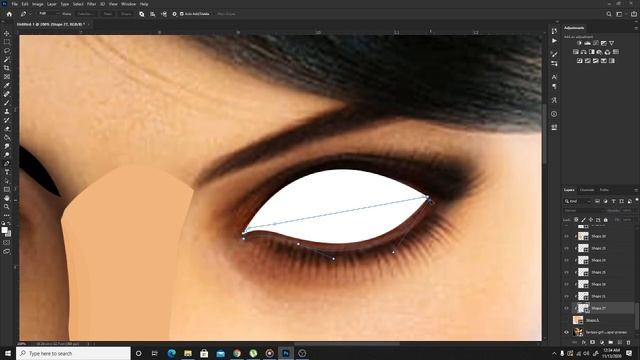Select the Pen tool in toolbar

(7, 164)
